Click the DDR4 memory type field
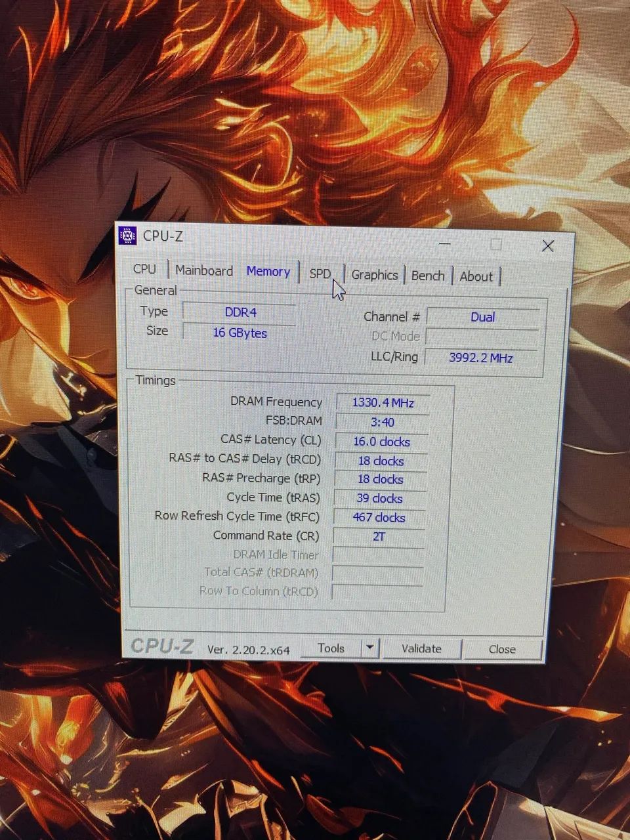This screenshot has height=840, width=630. [x=240, y=312]
